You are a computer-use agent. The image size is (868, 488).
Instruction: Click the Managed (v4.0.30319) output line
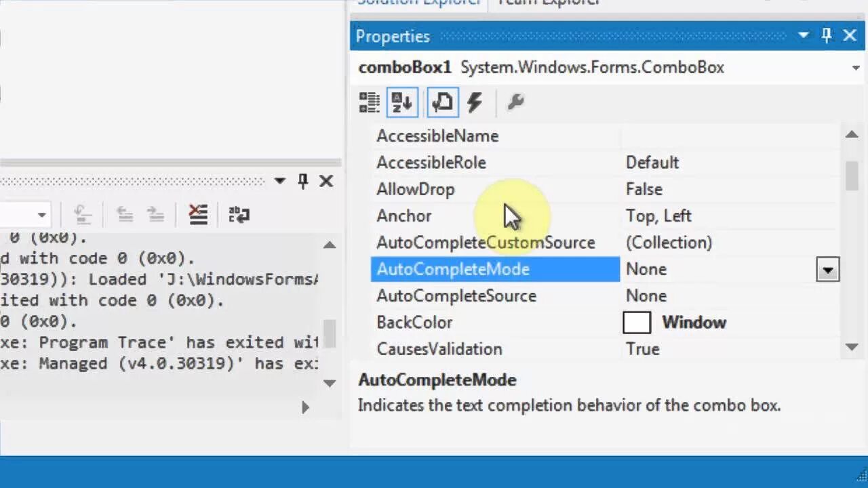coord(159,363)
